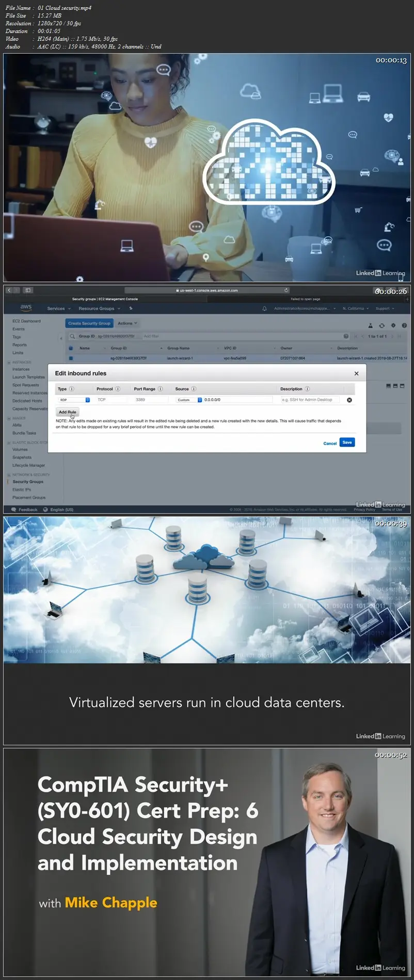
Task: Switch to the Security groups browser tab
Action: click(105, 299)
